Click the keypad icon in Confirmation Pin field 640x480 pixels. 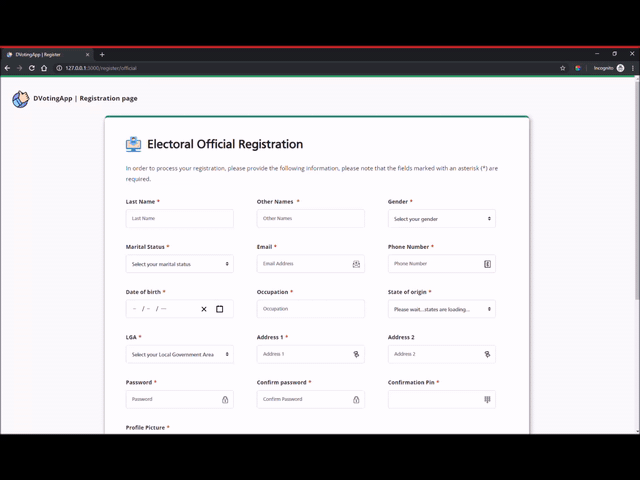(487, 400)
